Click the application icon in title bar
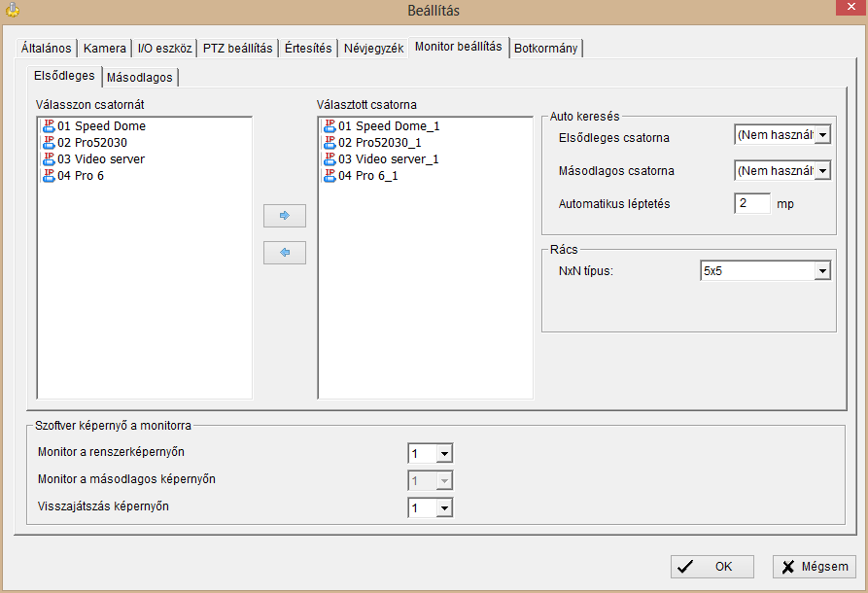Image resolution: width=868 pixels, height=593 pixels. pos(13,10)
